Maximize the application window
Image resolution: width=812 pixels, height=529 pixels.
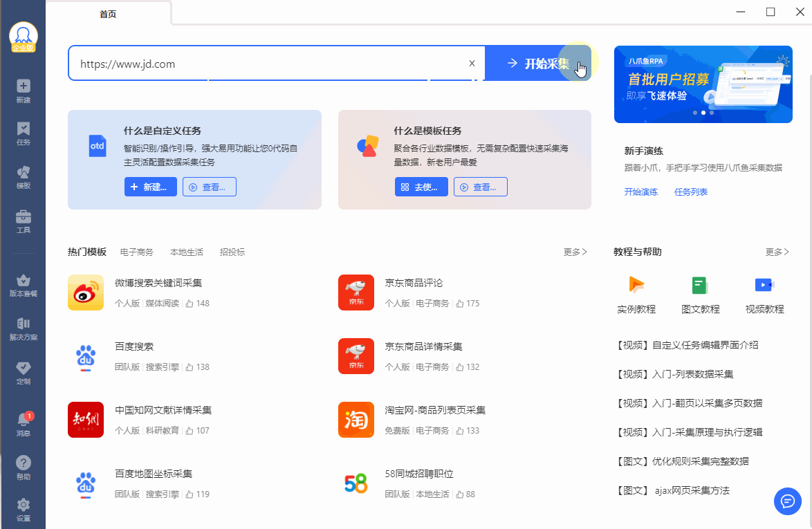771,11
